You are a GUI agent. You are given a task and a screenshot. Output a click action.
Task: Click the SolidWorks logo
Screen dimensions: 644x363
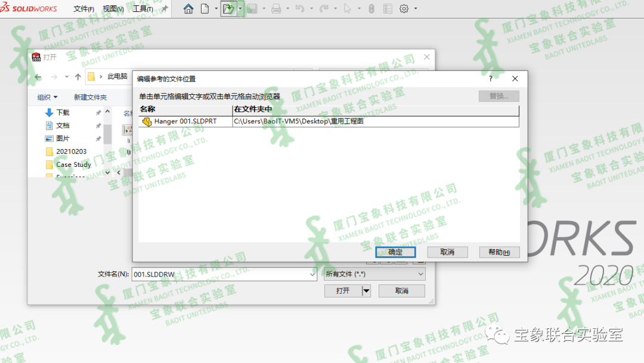29,8
